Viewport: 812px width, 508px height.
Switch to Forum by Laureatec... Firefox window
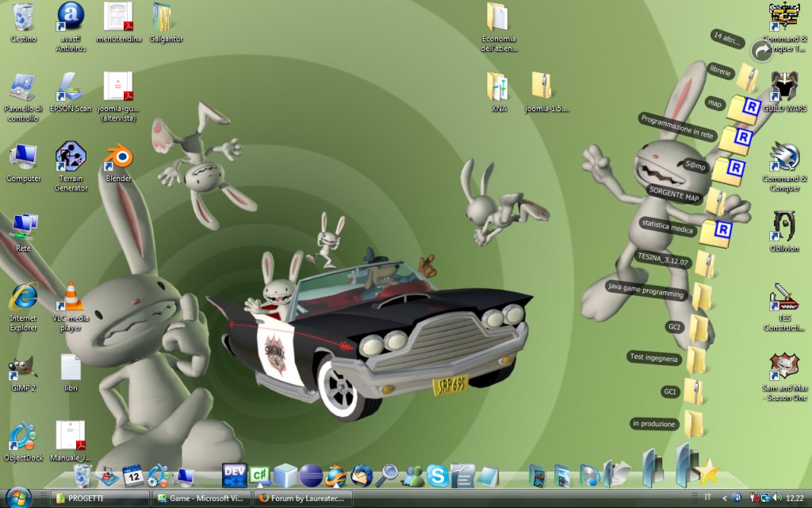(x=304, y=498)
